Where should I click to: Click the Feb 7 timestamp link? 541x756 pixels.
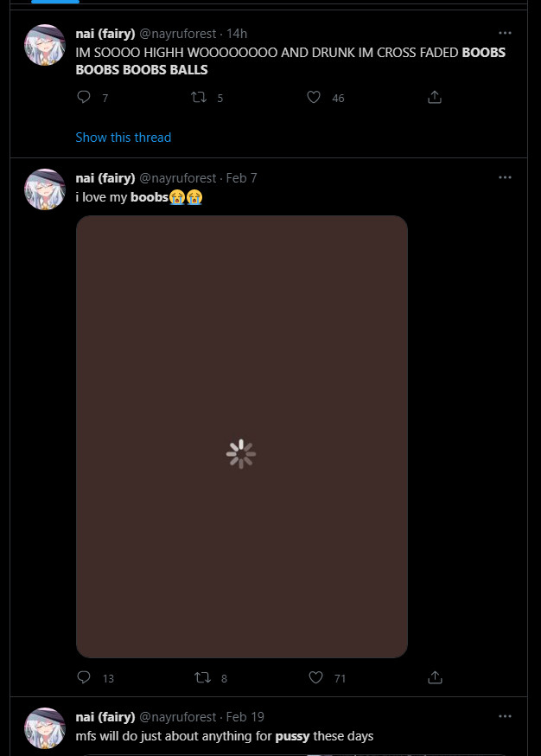[241, 178]
